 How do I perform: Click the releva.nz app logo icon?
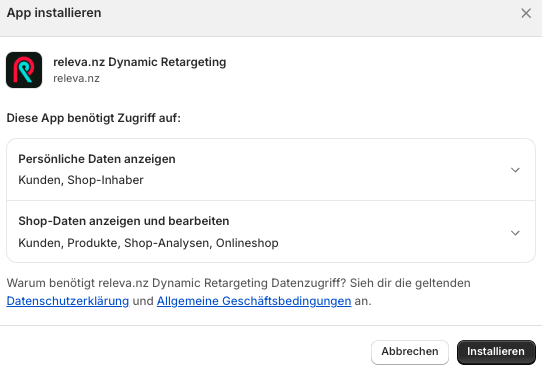pyautogui.click(x=24, y=70)
